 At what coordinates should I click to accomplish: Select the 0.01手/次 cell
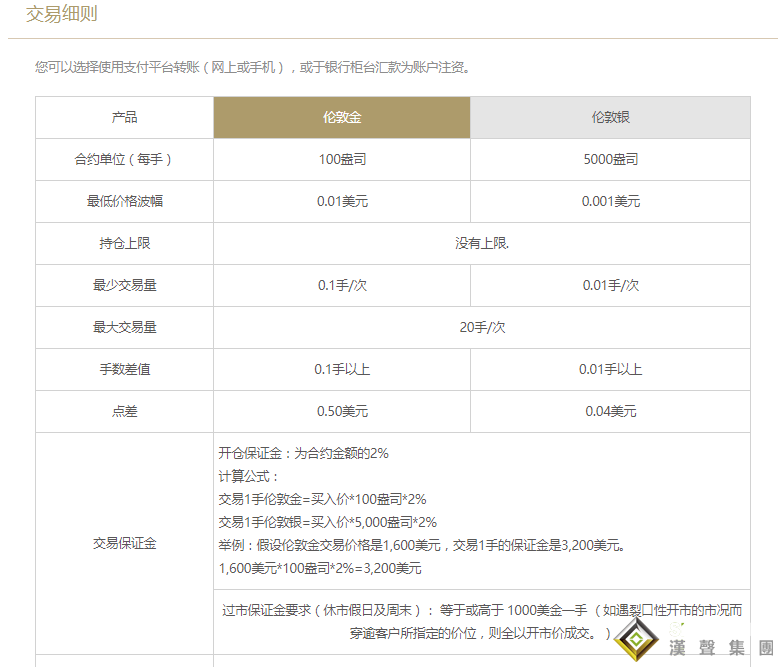(610, 285)
